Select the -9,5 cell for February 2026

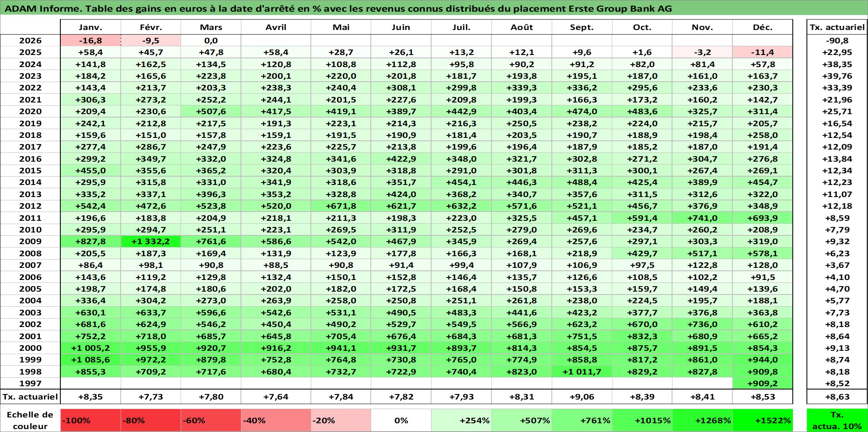151,40
